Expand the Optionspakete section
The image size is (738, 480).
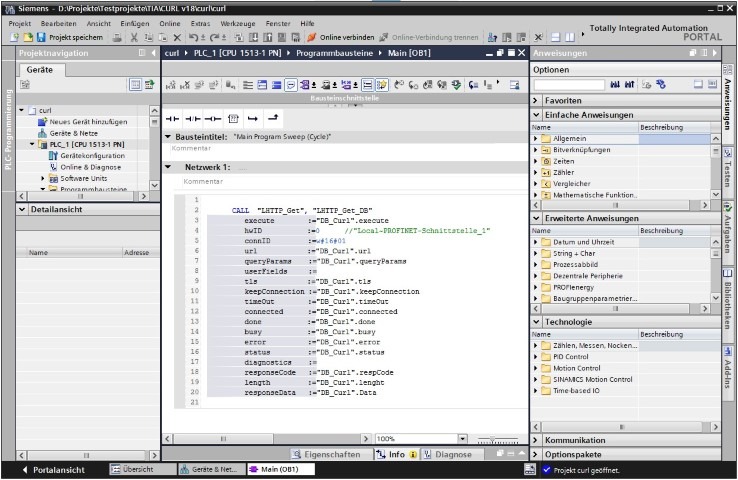[x=536, y=454]
